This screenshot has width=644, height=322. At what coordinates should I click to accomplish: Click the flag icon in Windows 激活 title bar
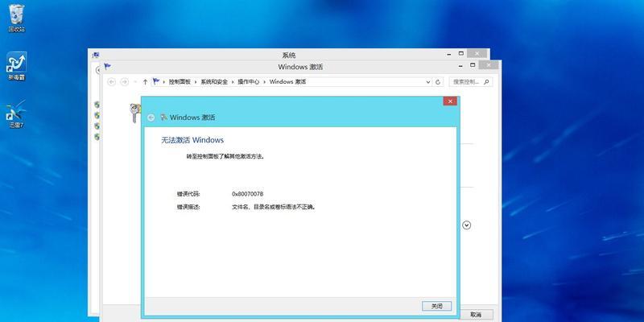click(107, 66)
